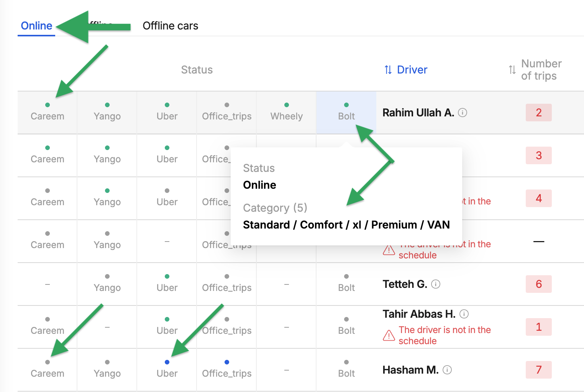584x392 pixels.
Task: Select Careem cell in trip count 4 row
Action: click(48, 198)
